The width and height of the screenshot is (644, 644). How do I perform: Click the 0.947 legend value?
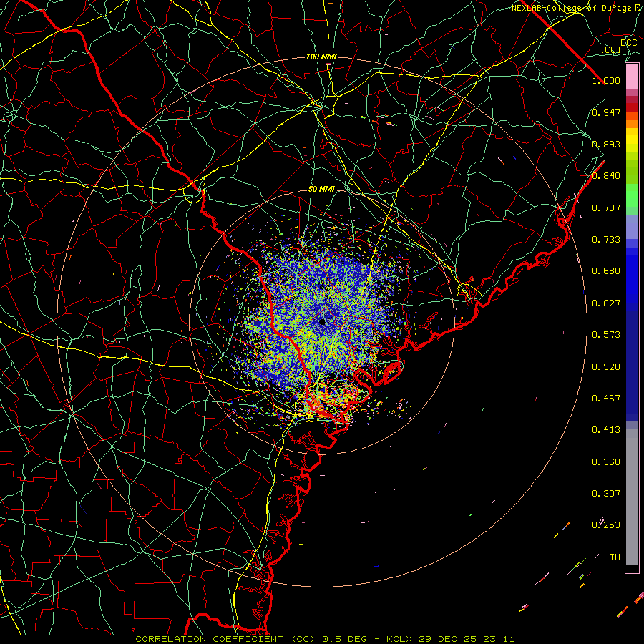[606, 112]
